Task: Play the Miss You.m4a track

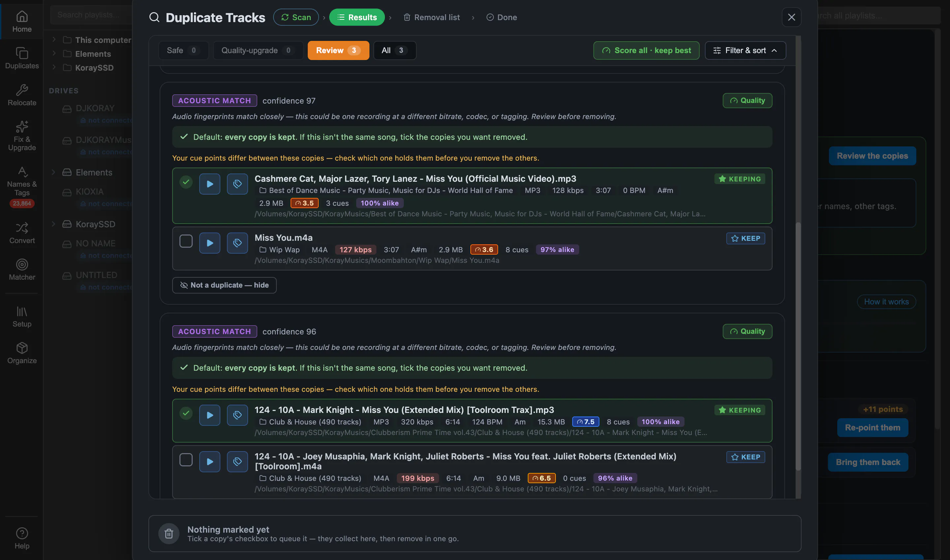Action: [x=209, y=243]
